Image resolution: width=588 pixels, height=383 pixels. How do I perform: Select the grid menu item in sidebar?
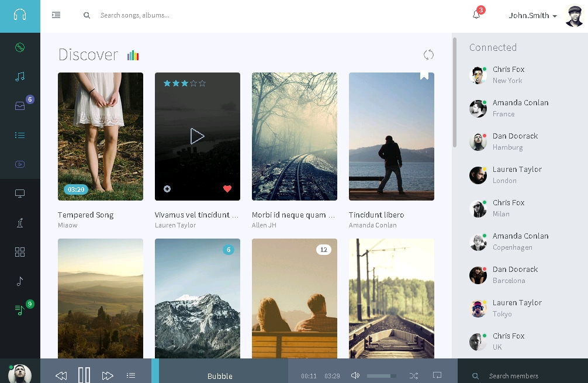(20, 252)
